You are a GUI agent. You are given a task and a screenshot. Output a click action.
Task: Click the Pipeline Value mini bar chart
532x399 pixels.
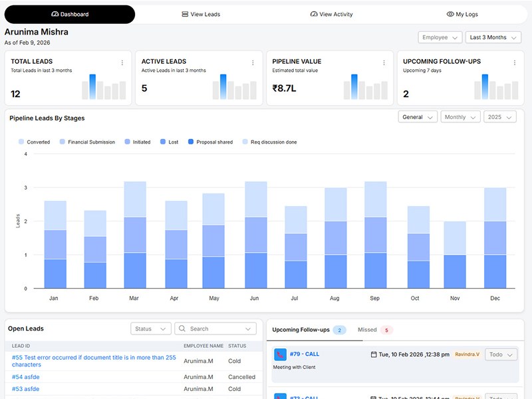point(365,87)
